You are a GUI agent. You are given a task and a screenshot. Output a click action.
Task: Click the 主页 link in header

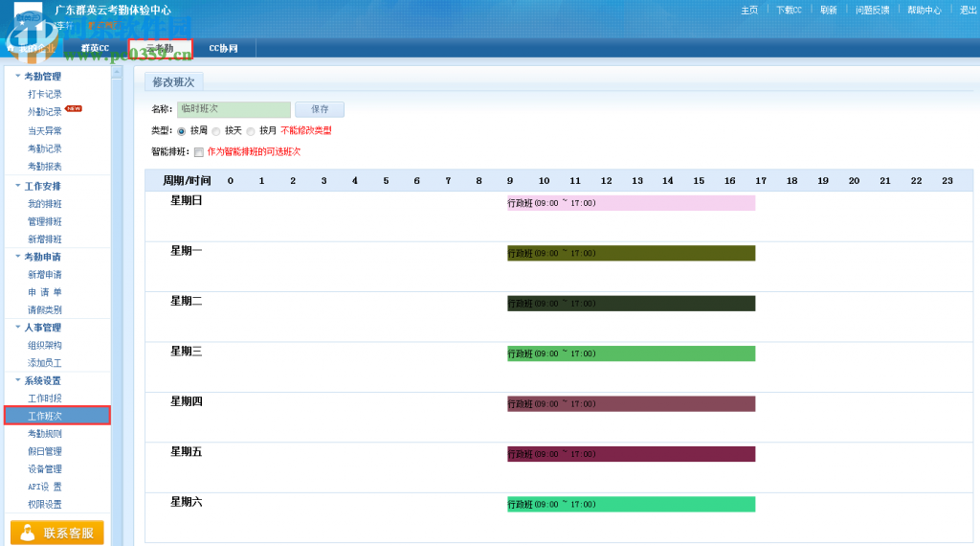749,10
